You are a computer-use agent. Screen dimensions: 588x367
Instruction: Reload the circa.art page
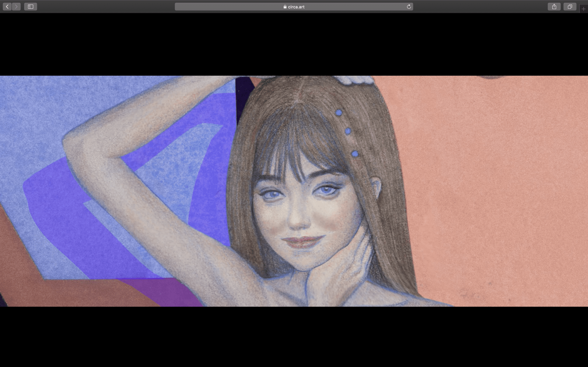[x=409, y=7]
